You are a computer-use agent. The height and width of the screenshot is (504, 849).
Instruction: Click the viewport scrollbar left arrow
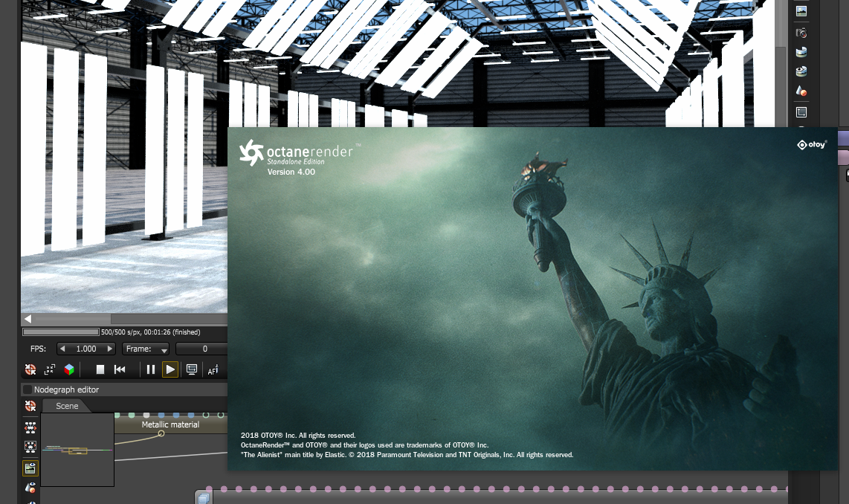click(x=28, y=319)
